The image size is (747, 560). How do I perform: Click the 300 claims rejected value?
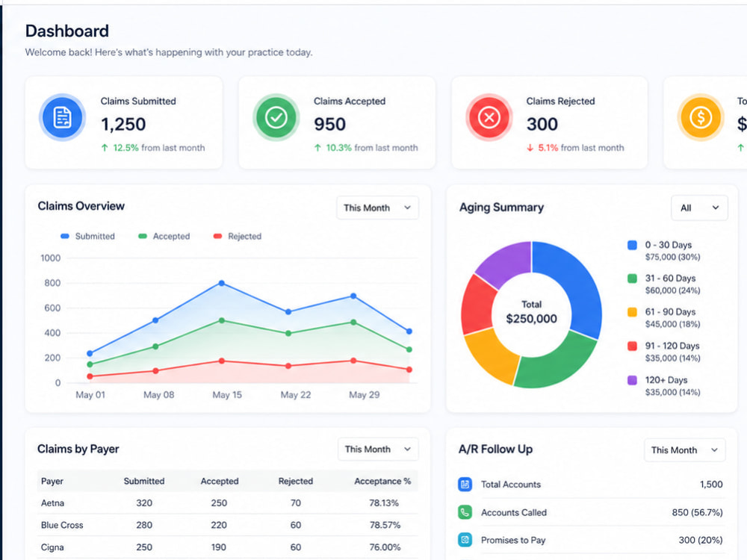(542, 124)
